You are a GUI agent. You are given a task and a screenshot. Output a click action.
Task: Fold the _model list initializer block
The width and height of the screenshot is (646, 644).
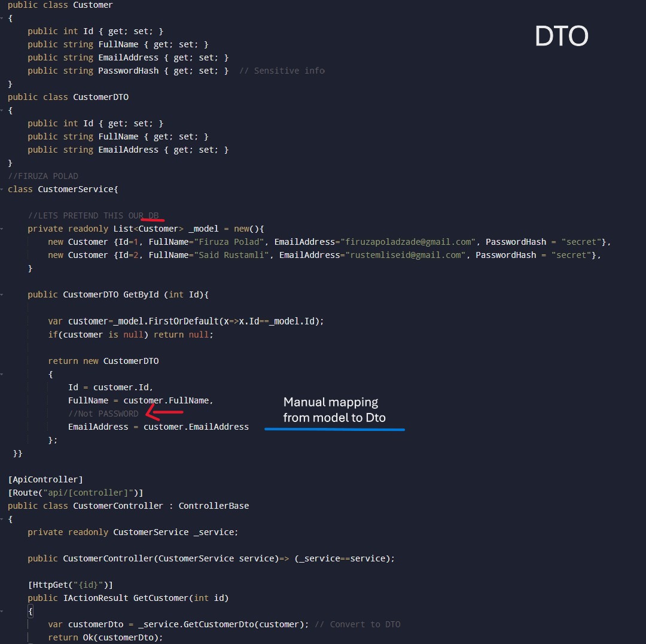click(x=2, y=229)
